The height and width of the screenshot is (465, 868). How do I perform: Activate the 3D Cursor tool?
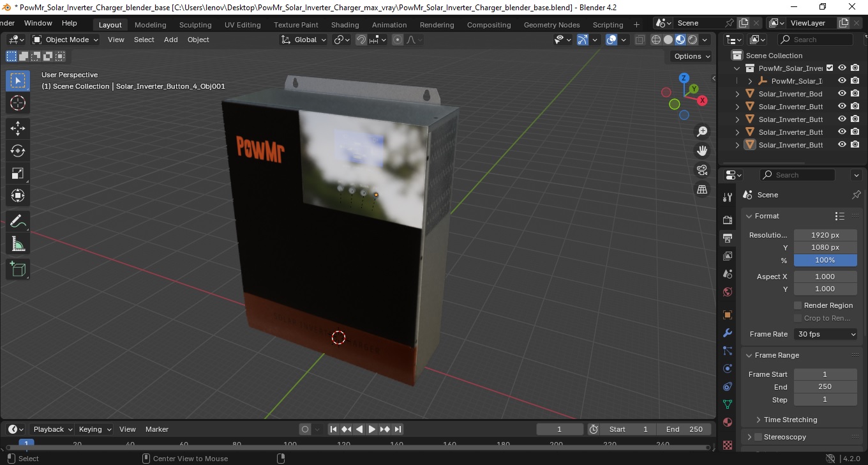18,103
